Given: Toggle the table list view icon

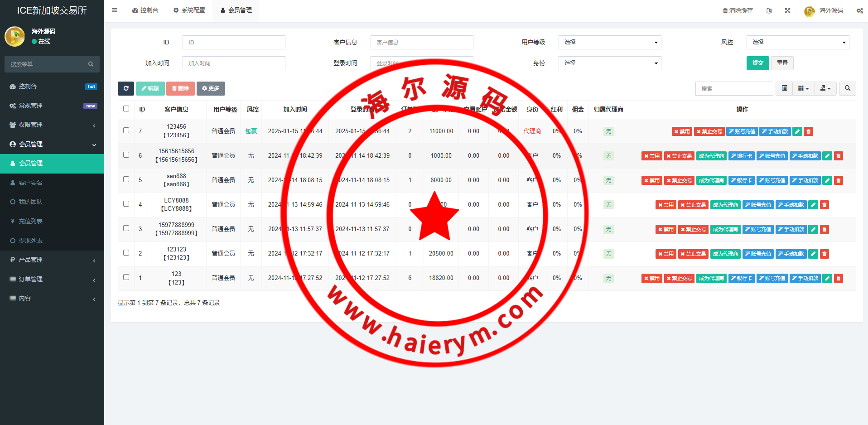Looking at the screenshot, I should click(784, 88).
